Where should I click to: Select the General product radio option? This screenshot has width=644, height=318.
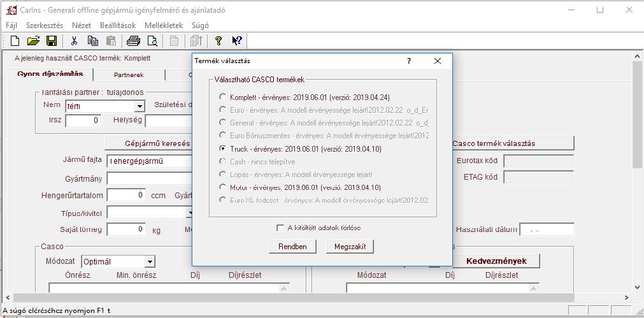222,122
